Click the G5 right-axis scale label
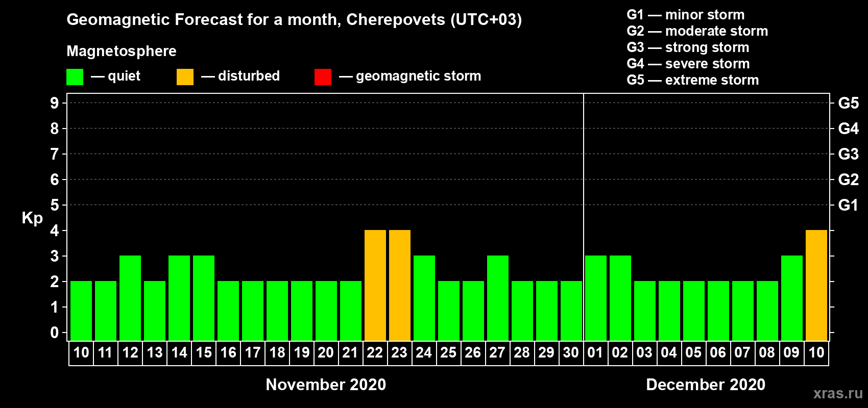The image size is (868, 408). point(848,103)
